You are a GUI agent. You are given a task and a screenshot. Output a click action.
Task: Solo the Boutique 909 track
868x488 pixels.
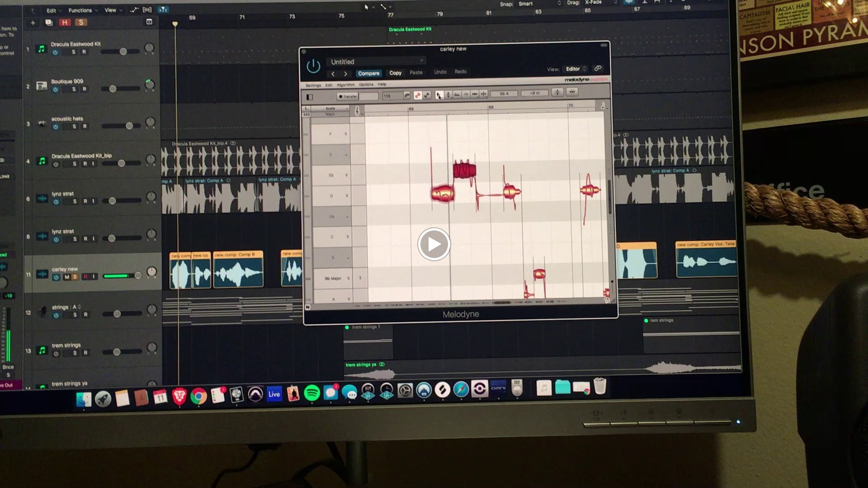click(74, 89)
